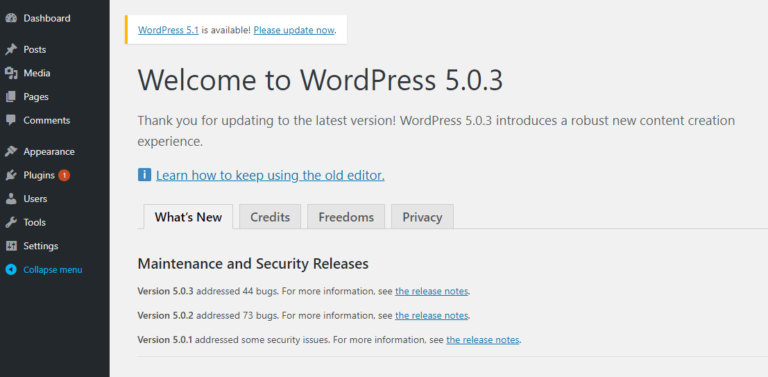Switch to the Credits tab
768x377 pixels.
[x=270, y=217]
